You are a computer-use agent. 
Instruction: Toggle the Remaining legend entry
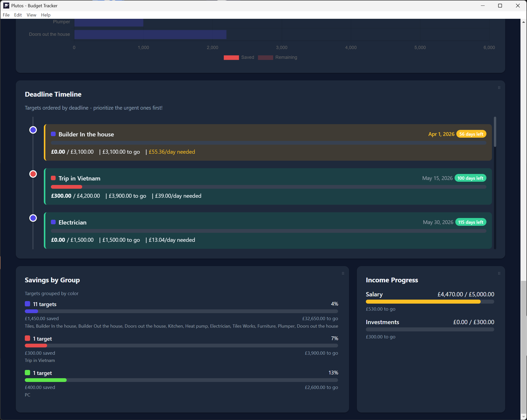278,57
